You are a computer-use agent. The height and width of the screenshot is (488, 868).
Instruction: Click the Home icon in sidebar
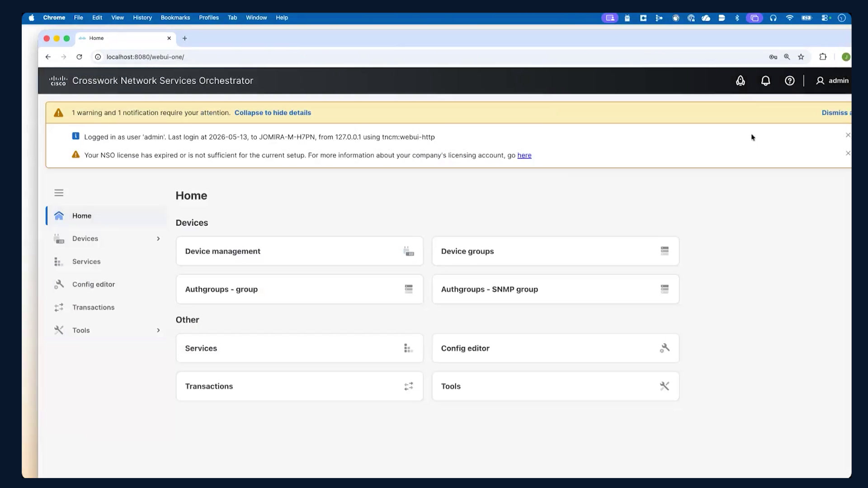point(59,216)
